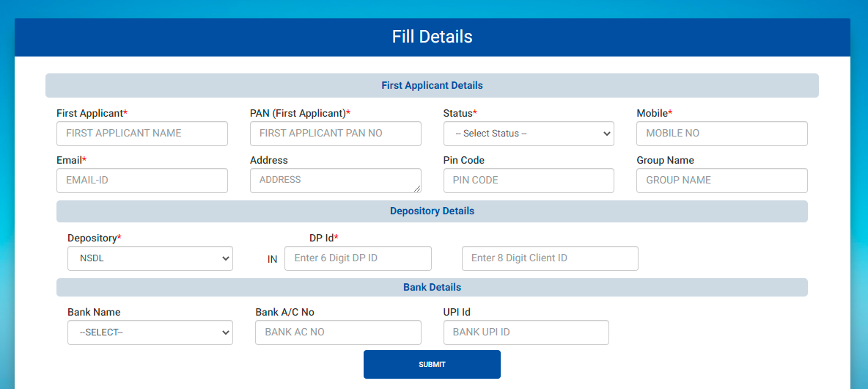This screenshot has width=868, height=389.
Task: Open the Select Status dropdown
Action: click(529, 134)
